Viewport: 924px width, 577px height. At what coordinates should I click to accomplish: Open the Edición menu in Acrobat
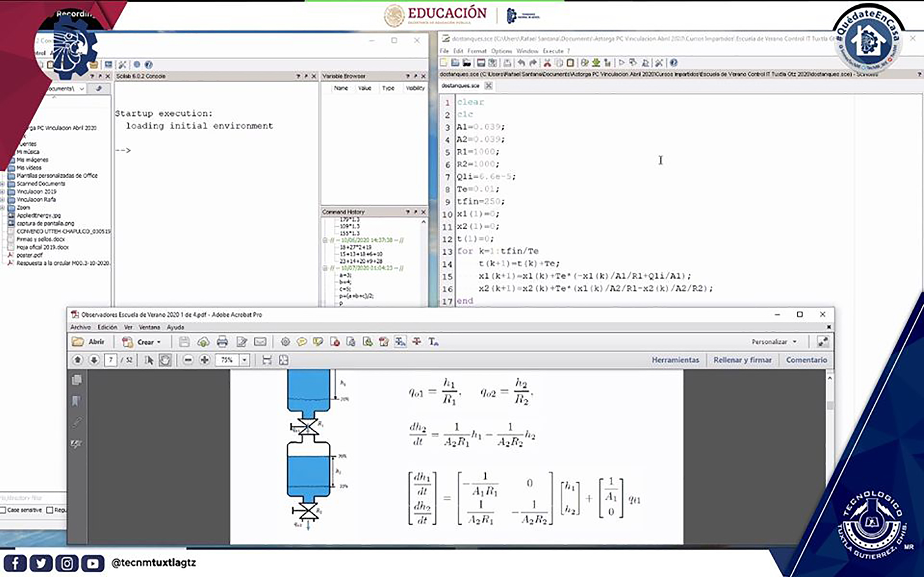click(107, 327)
